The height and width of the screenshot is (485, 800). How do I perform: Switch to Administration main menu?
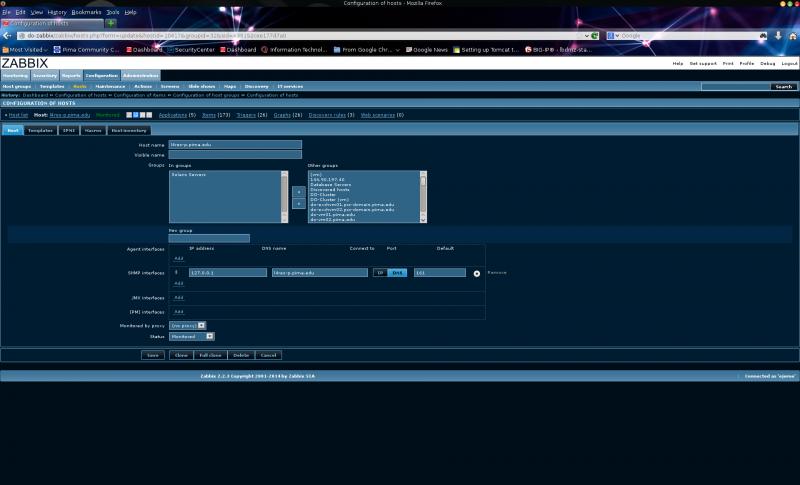[x=141, y=75]
